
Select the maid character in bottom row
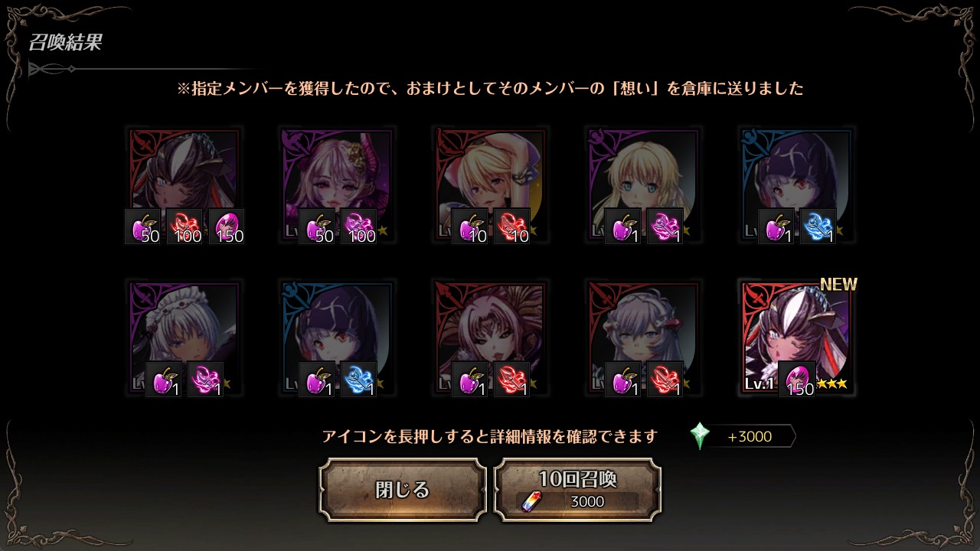184,338
